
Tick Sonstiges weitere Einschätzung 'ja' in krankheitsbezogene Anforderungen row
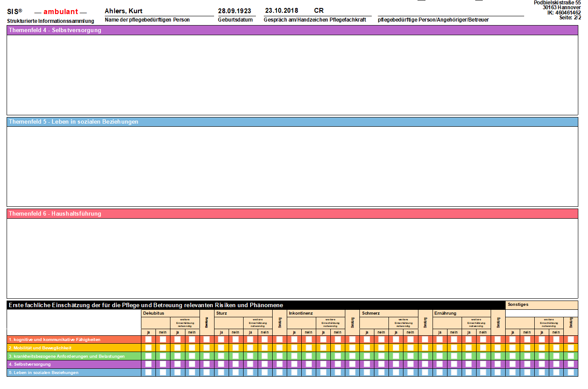tap(542, 356)
